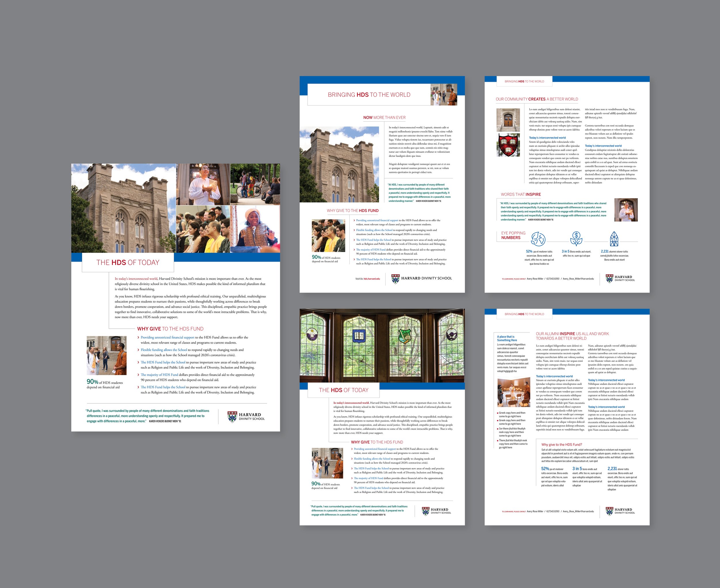Viewport: 720px width, 588px height.
Task: Click the shield logo on the Our Alumni page footer
Action: tap(609, 511)
